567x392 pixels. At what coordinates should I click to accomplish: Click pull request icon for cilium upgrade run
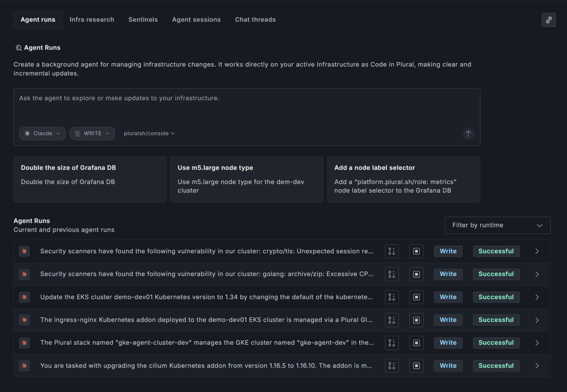pos(392,366)
